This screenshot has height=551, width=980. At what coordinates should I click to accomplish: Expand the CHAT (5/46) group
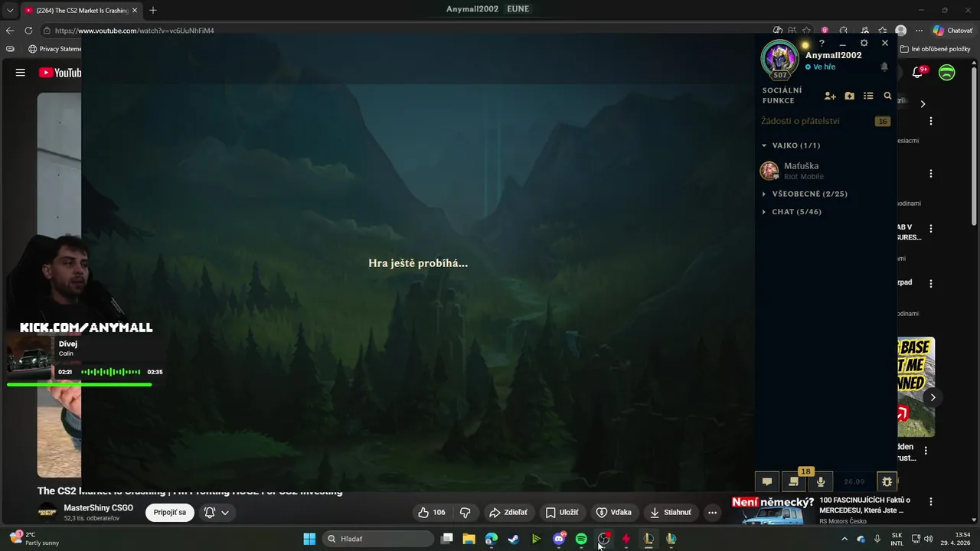(791, 211)
